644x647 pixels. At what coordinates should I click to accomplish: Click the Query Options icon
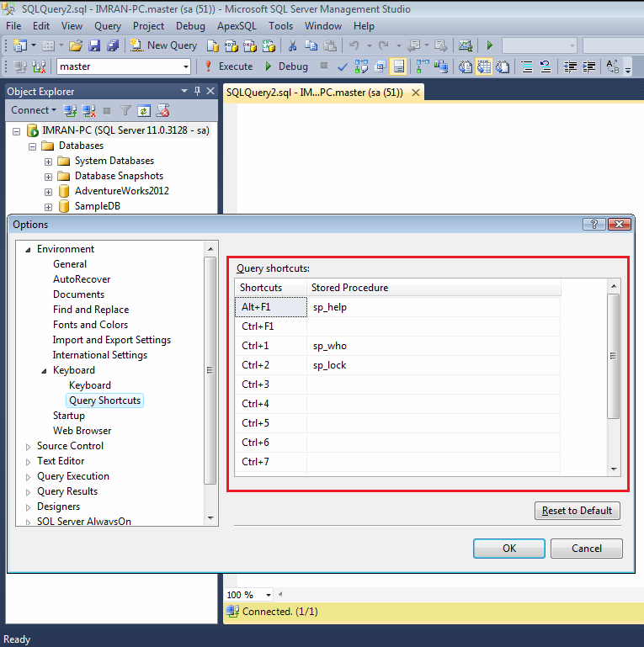tap(380, 66)
